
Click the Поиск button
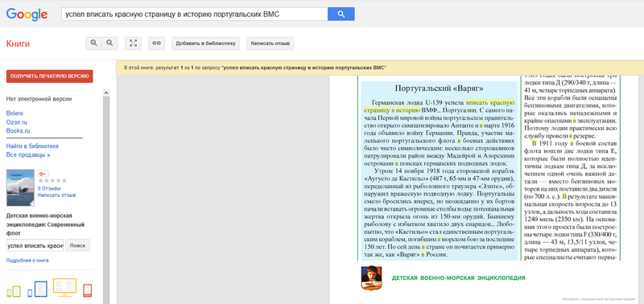click(x=77, y=245)
